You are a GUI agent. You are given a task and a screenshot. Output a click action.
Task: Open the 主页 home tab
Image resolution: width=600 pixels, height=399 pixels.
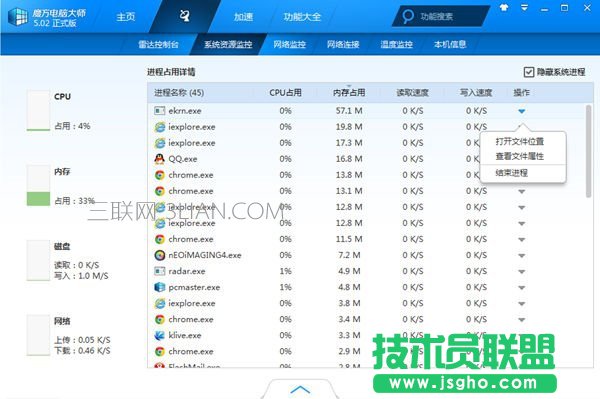point(126,17)
